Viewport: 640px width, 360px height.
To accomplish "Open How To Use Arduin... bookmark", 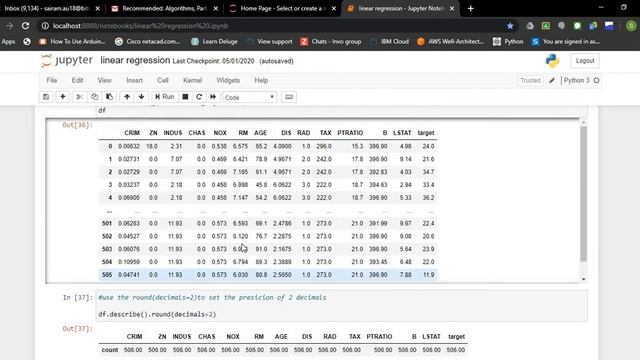I will point(72,42).
